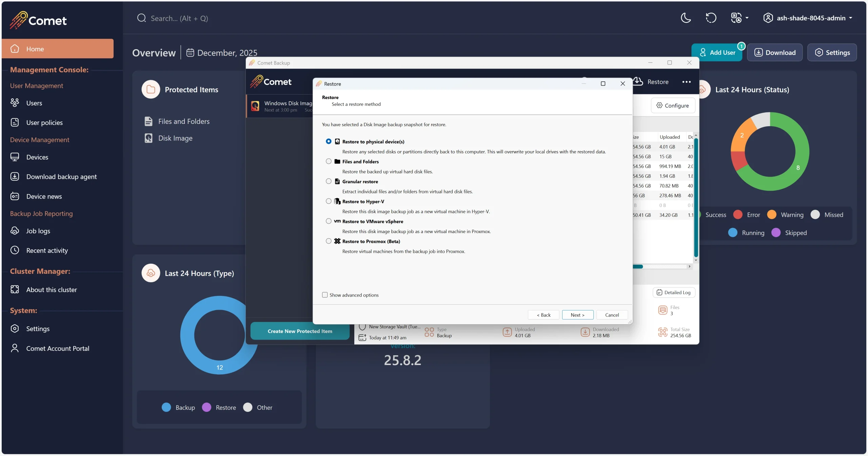The image size is (868, 456).
Task: Open the ash-shade-8045-admin account dropdown
Action: pos(808,18)
